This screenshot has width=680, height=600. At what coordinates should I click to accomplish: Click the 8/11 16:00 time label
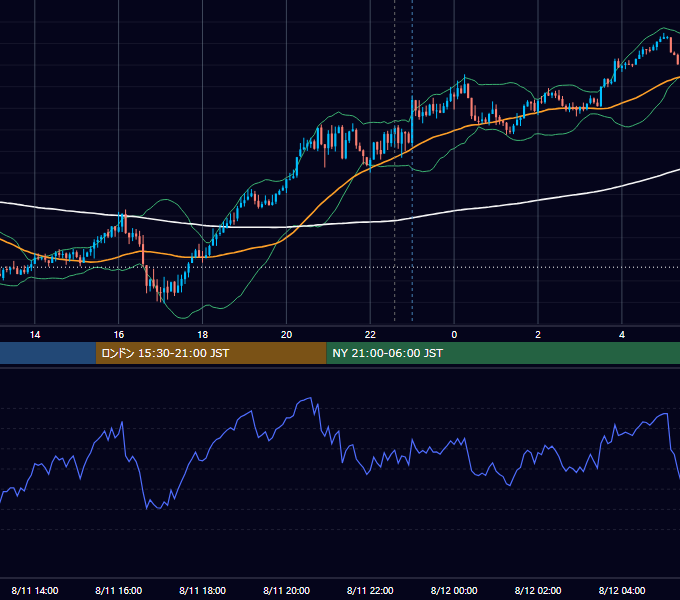click(x=118, y=590)
